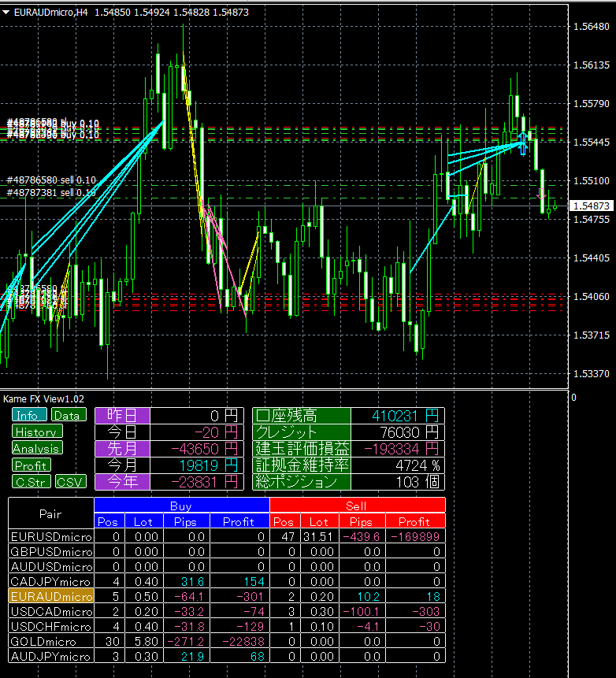Open the Data view button
The image size is (616, 678).
[69, 415]
